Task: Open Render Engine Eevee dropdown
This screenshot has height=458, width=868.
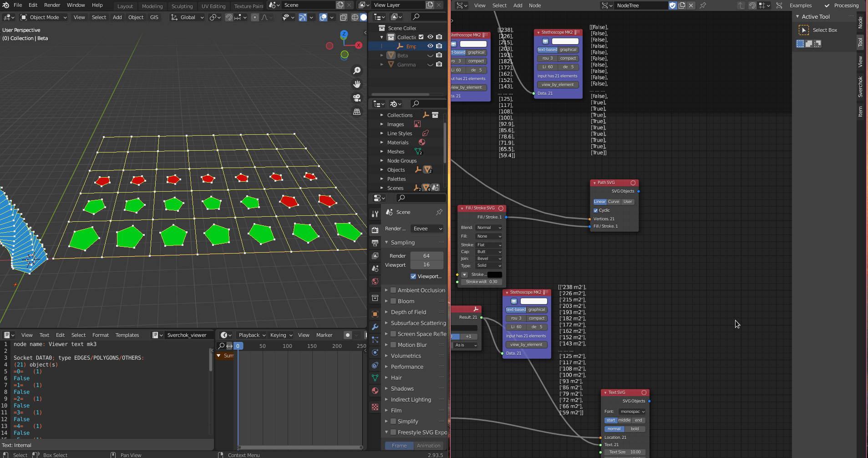Action: click(427, 229)
